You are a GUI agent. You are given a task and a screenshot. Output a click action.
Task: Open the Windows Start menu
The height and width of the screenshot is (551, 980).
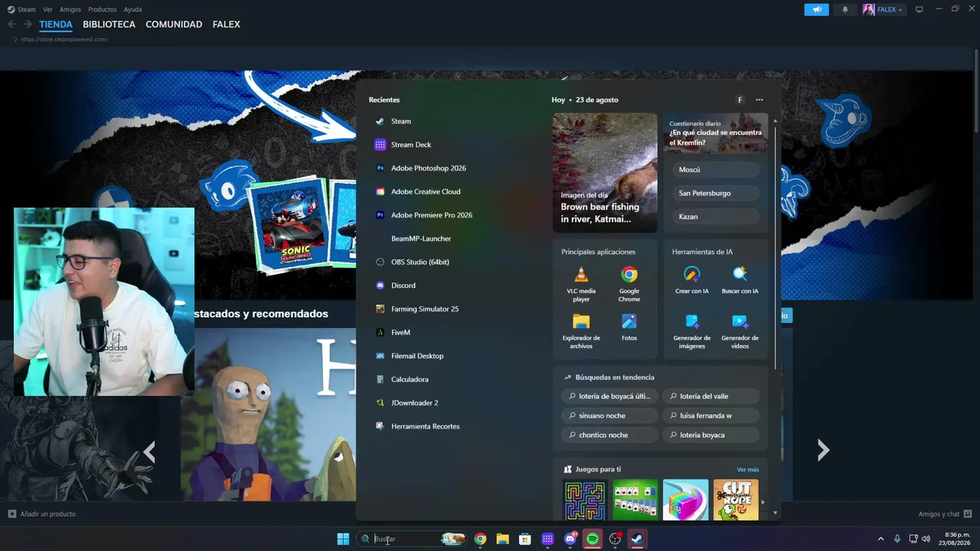343,539
